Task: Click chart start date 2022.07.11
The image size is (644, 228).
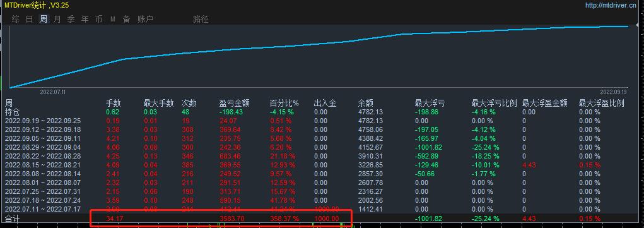Action: tap(52, 92)
